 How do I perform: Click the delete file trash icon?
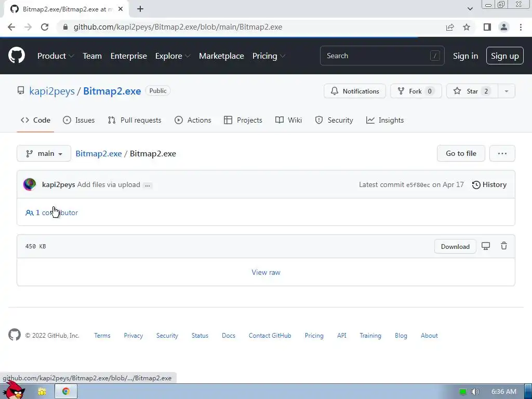coord(504,246)
